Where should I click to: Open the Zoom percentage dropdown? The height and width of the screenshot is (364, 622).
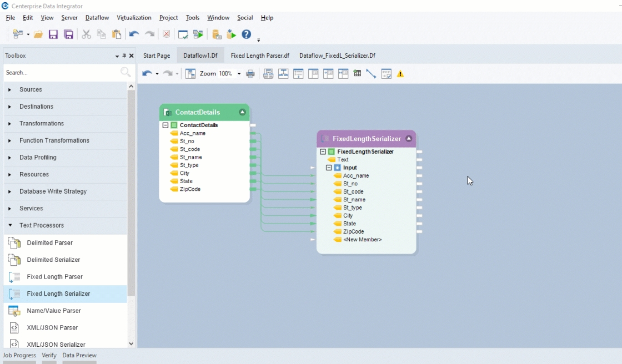point(239,74)
